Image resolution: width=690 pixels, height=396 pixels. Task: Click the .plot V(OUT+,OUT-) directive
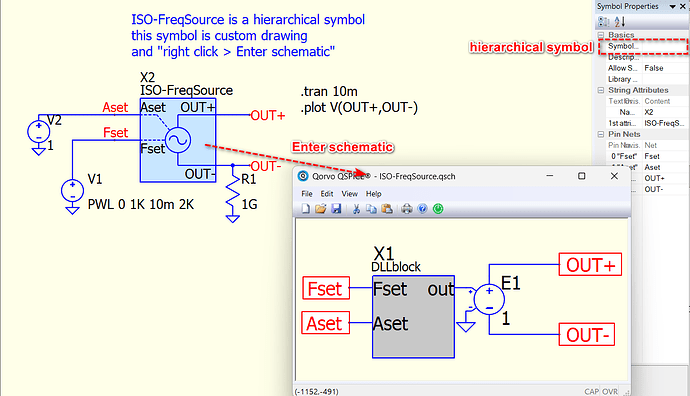click(359, 107)
